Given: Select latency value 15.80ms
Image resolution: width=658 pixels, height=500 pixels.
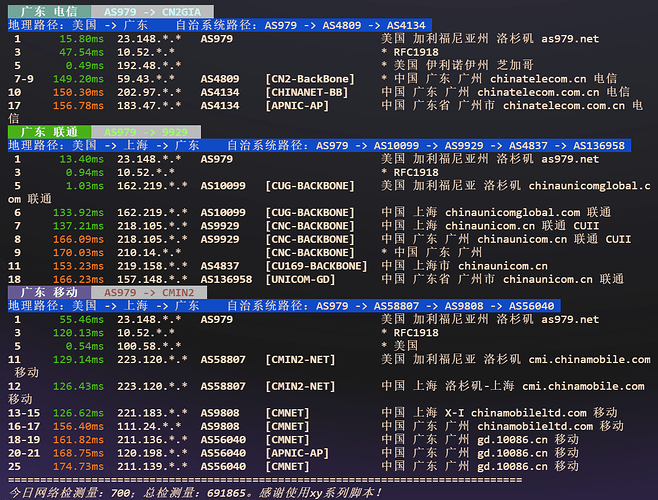Looking at the screenshot, I should click(81, 39).
